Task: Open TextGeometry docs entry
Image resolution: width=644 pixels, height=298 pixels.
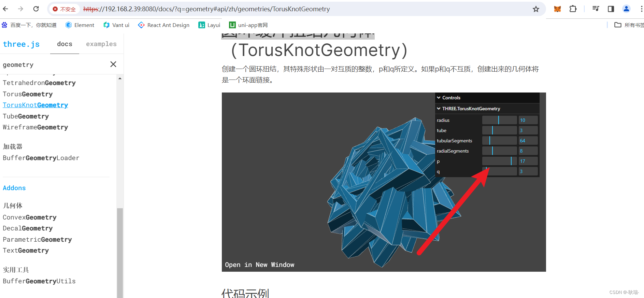Action: (x=26, y=251)
